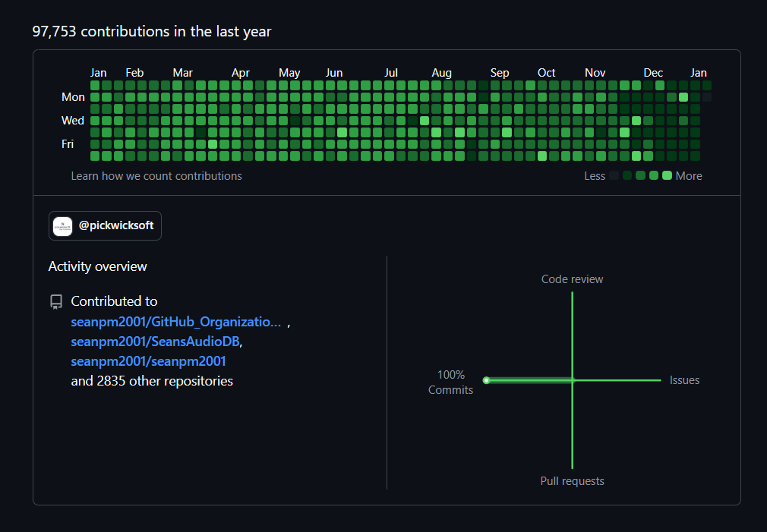Click the Wed weekday label
Viewport: 767px width, 532px height.
click(72, 120)
